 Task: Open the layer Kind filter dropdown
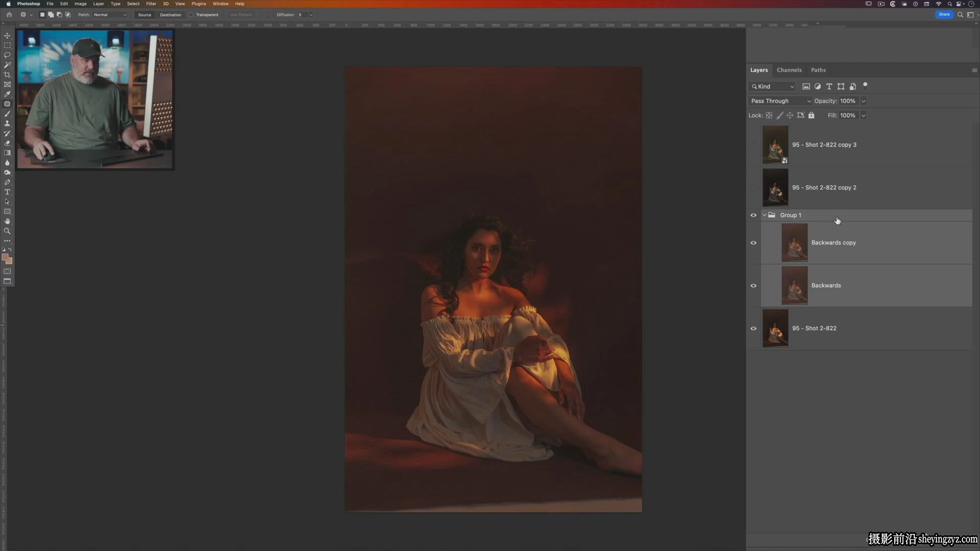tap(772, 87)
